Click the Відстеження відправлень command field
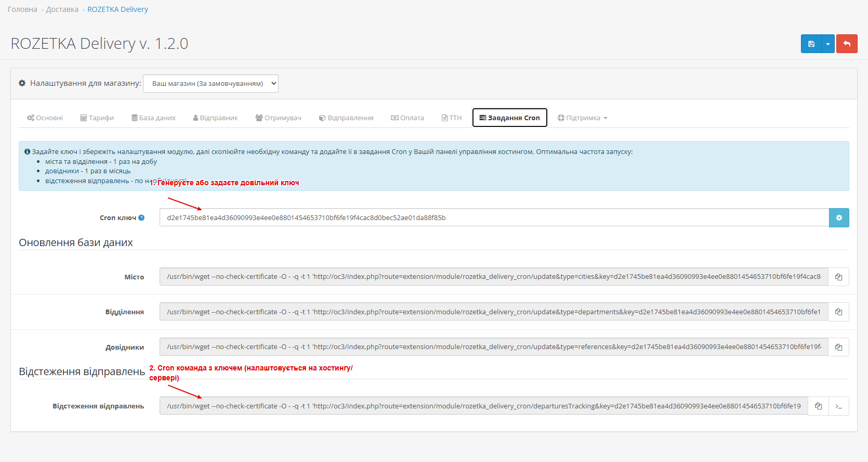The width and height of the screenshot is (868, 462). 484,406
